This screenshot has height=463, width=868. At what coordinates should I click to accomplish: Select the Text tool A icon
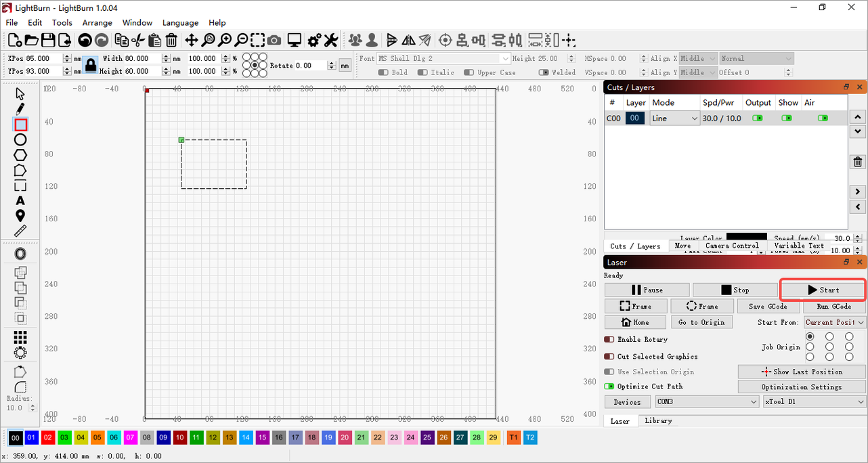click(20, 201)
